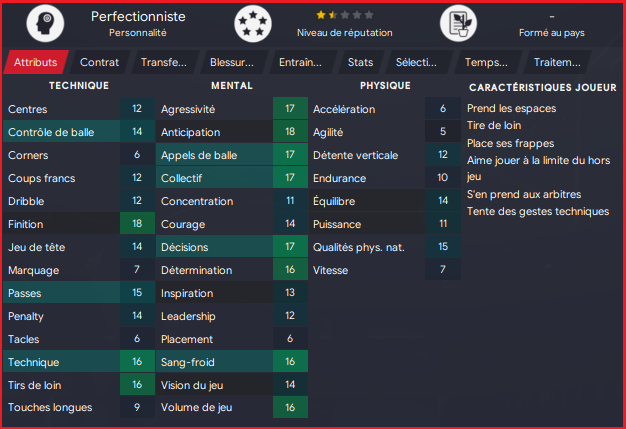
Task: Open the Stats tab
Action: pyautogui.click(x=360, y=62)
